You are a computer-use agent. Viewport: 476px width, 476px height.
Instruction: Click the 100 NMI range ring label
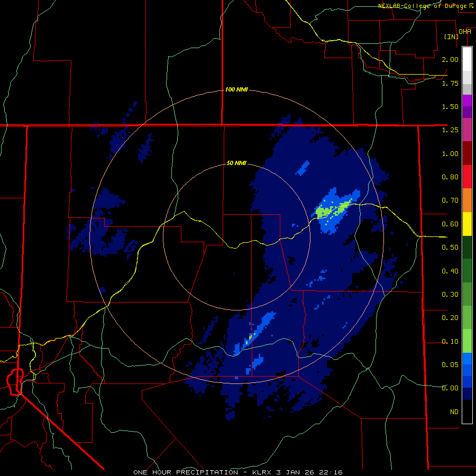click(236, 89)
